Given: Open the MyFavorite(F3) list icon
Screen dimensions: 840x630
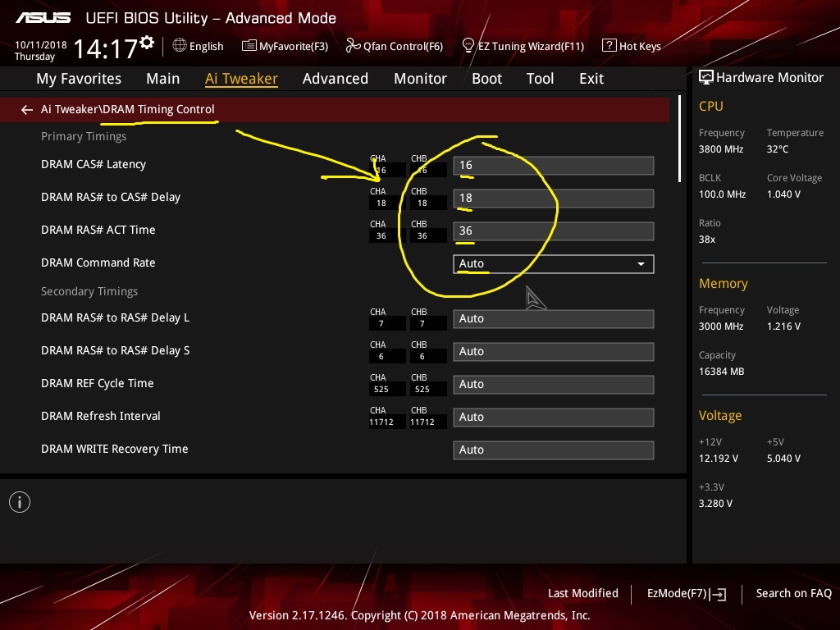Looking at the screenshot, I should point(249,46).
